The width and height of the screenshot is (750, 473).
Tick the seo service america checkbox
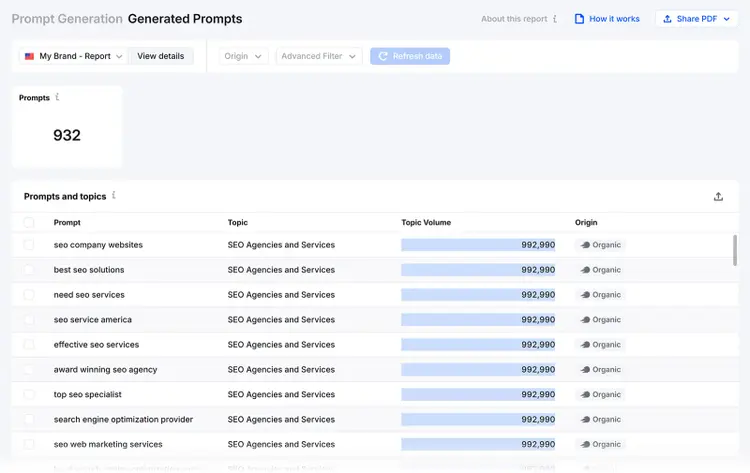click(29, 319)
